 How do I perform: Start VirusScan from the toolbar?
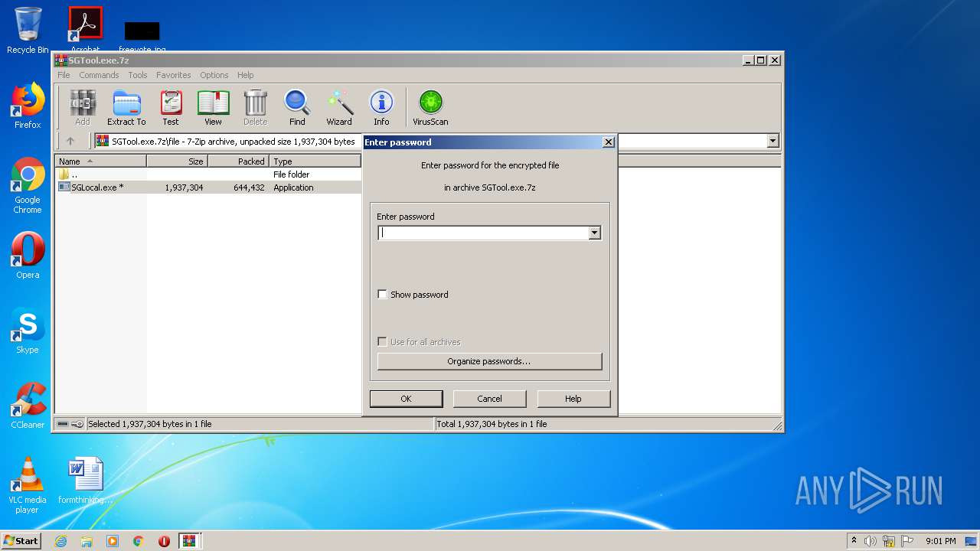(430, 108)
